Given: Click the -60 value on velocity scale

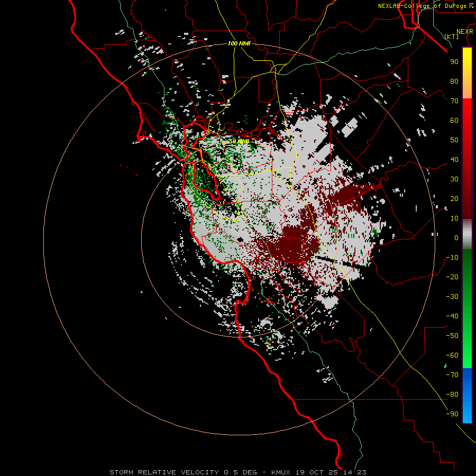Looking at the screenshot, I should pyautogui.click(x=452, y=355).
